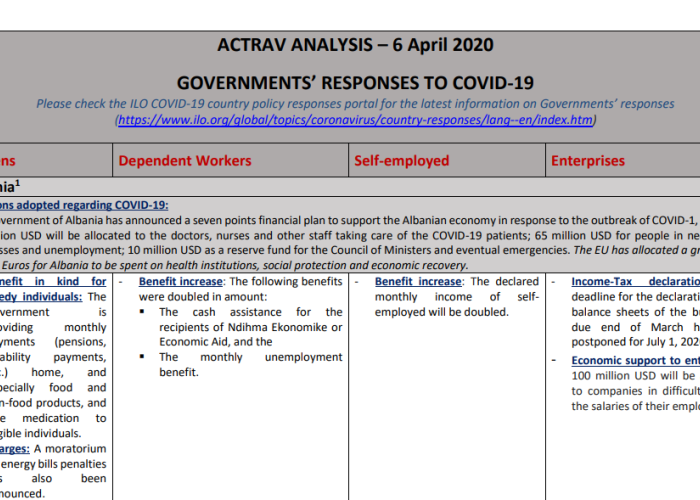Click the 'recipients of Ndihma Ekonomike or' line
This screenshot has width=700, height=500.
point(251,327)
